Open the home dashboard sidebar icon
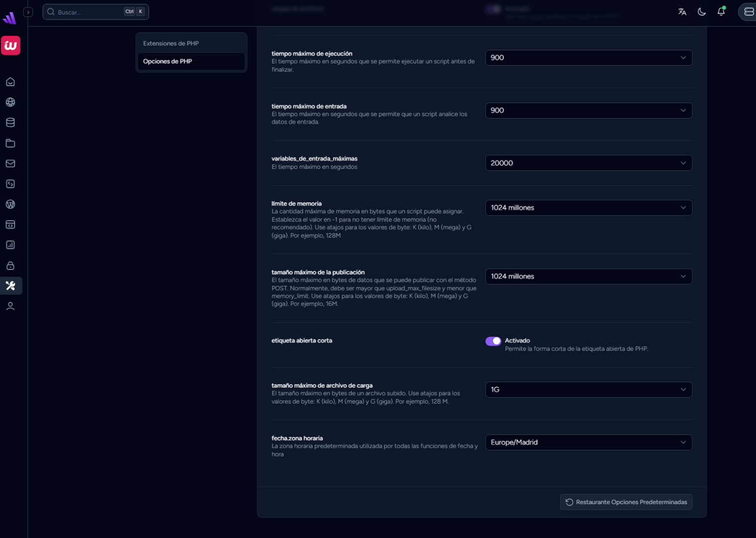The image size is (756, 538). (10, 82)
